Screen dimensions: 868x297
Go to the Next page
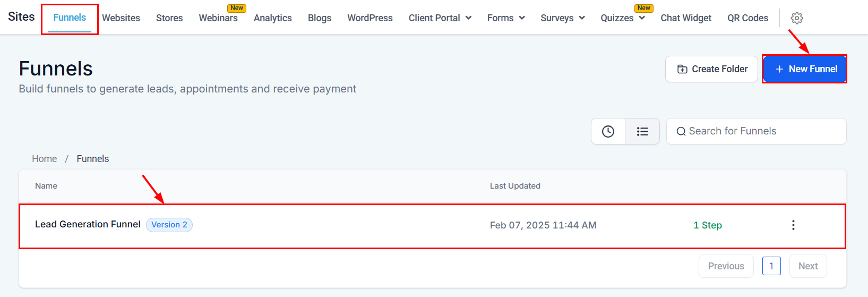(x=807, y=266)
